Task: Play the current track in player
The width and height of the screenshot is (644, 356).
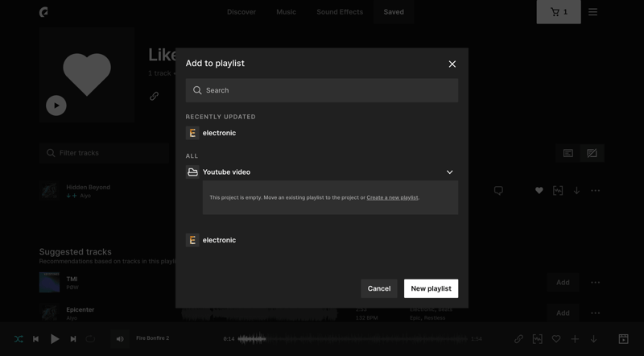Action: tap(55, 339)
